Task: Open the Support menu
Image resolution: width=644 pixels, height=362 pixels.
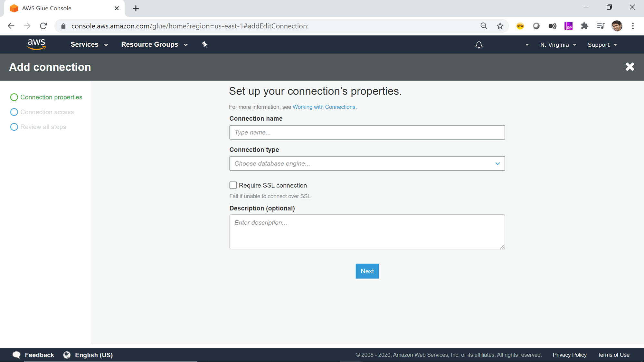Action: (602, 45)
